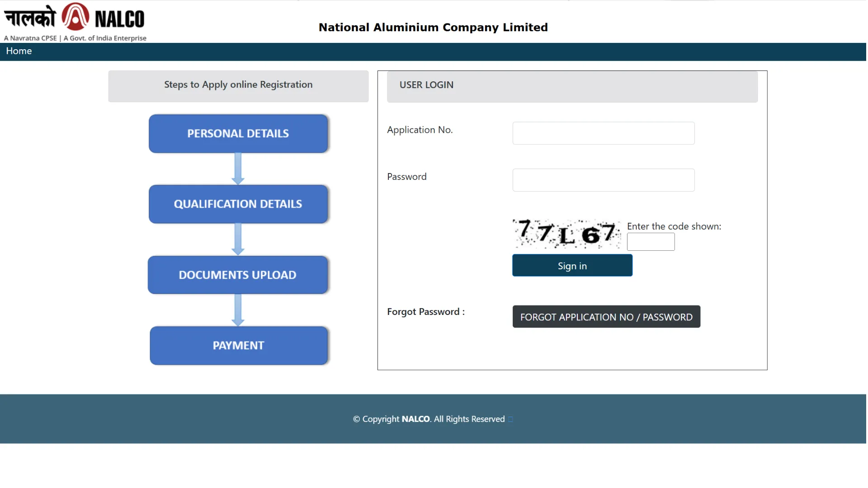868x488 pixels.
Task: Click the 'Steps to Apply online Registration' heading
Action: [x=238, y=84]
